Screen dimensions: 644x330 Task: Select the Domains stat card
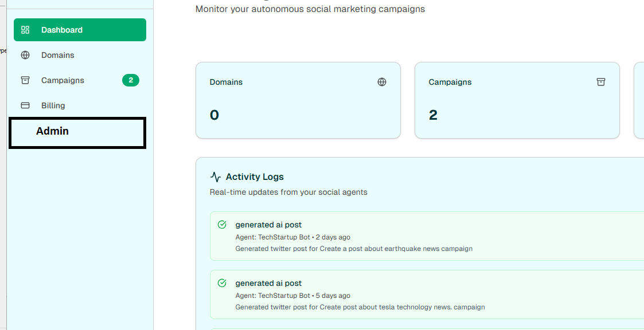pos(298,100)
